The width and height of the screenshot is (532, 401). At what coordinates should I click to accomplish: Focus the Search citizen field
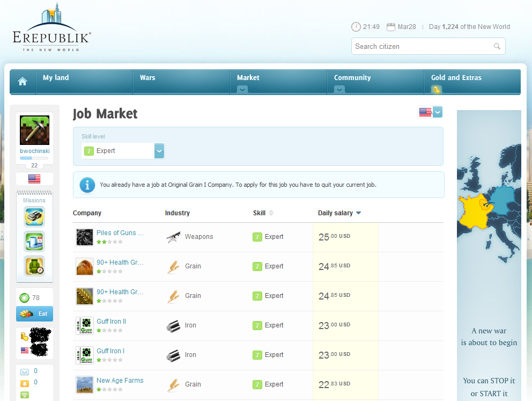pos(428,46)
